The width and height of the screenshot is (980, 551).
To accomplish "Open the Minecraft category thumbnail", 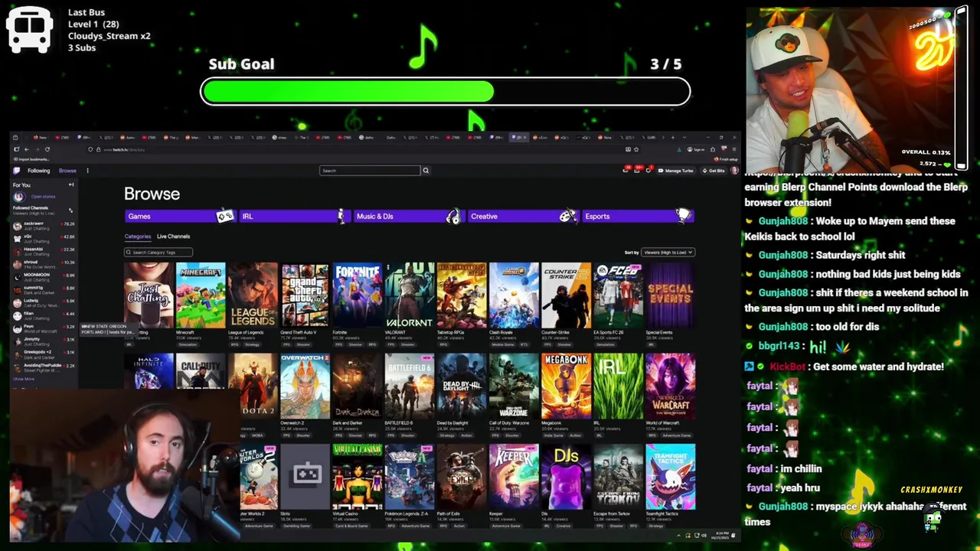I will (x=201, y=295).
